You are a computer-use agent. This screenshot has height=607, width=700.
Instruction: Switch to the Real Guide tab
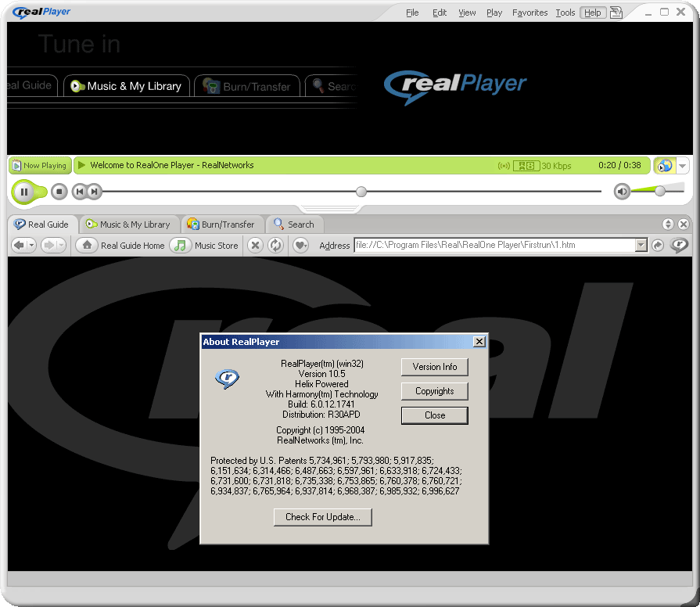(41, 224)
